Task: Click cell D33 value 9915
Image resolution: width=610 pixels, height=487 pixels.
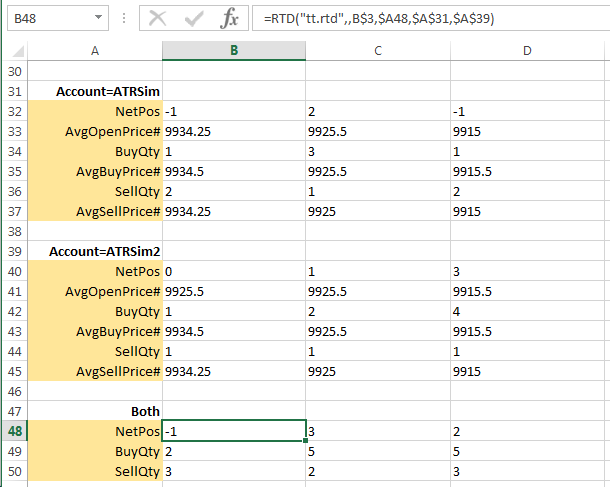Action: [527, 131]
